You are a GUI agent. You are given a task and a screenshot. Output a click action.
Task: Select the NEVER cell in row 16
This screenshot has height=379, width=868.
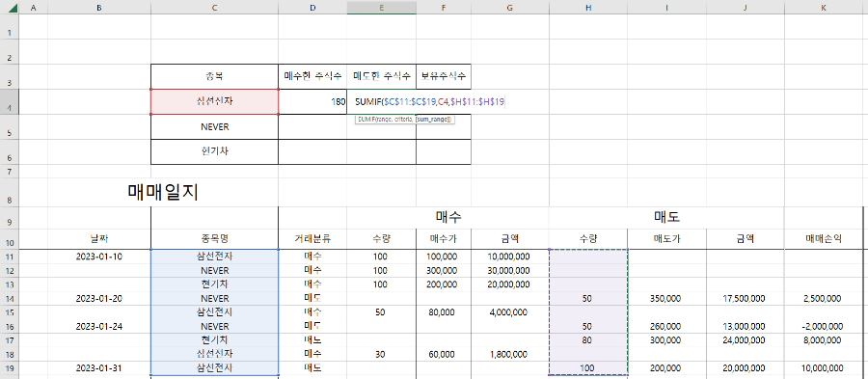click(x=214, y=326)
